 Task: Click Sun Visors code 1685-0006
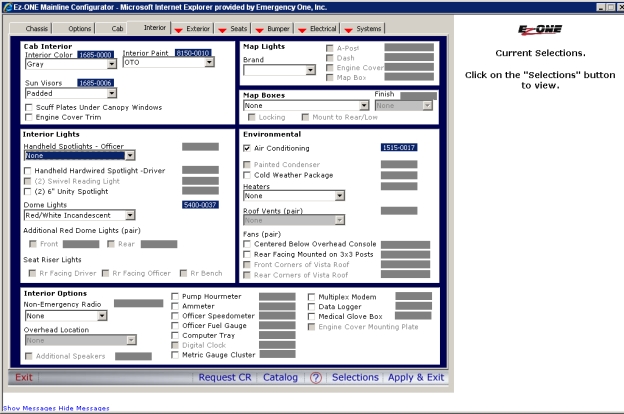click(96, 83)
